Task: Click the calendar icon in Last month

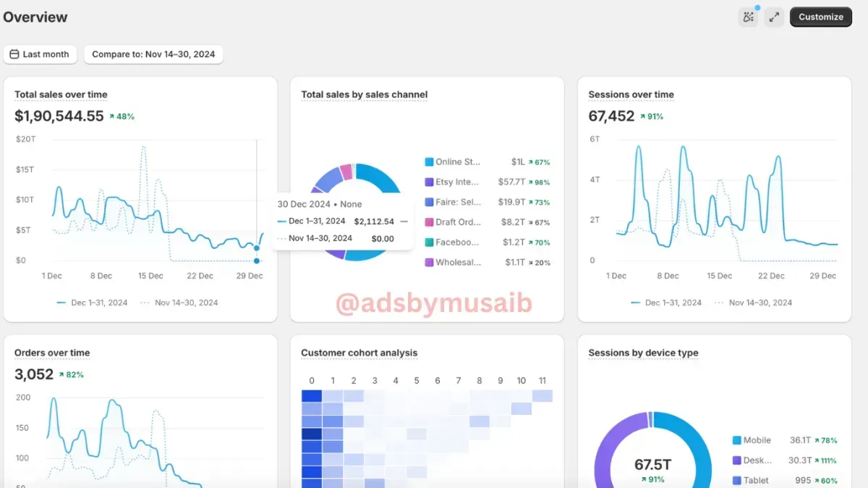Action: click(x=14, y=54)
